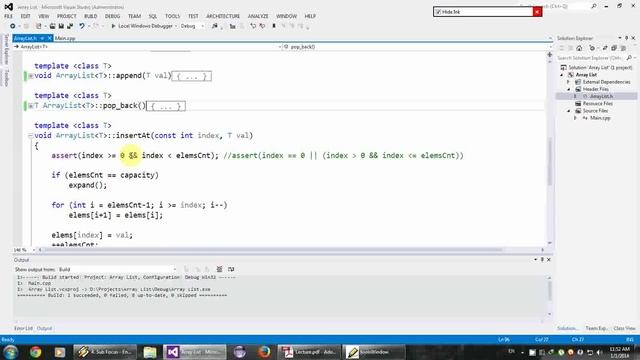Start the Local Windows Debugger
Screen dimensions: 640x360
point(142,26)
